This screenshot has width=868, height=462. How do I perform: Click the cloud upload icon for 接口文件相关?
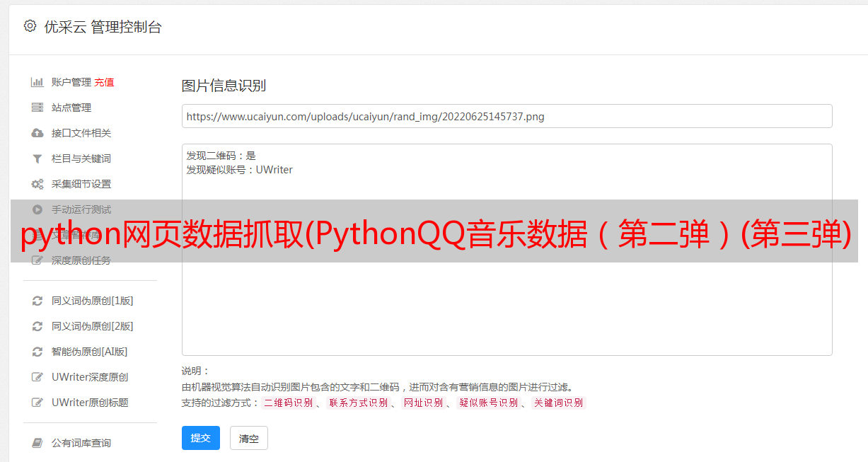click(37, 133)
